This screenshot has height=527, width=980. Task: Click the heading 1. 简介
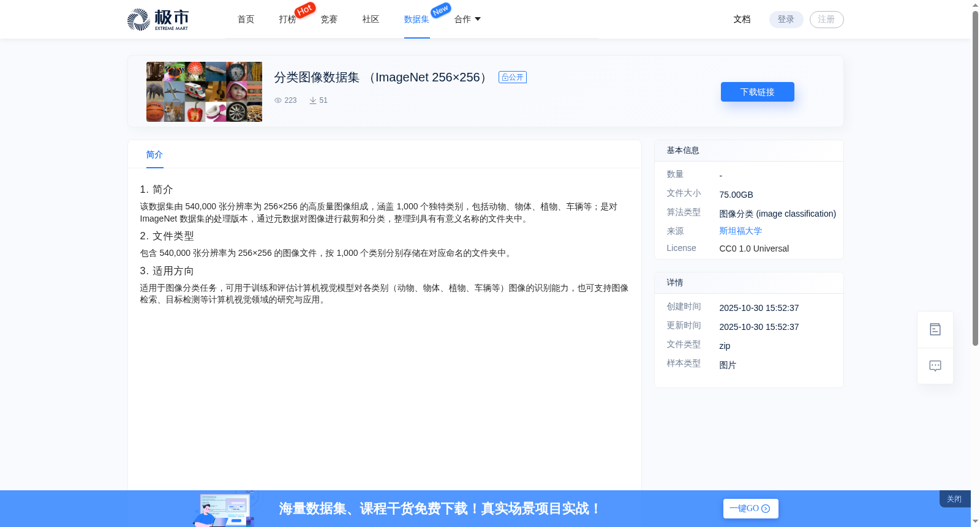coord(156,190)
